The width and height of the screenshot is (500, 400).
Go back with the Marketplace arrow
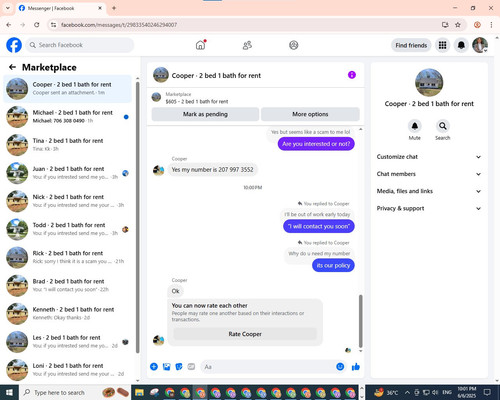[x=12, y=67]
